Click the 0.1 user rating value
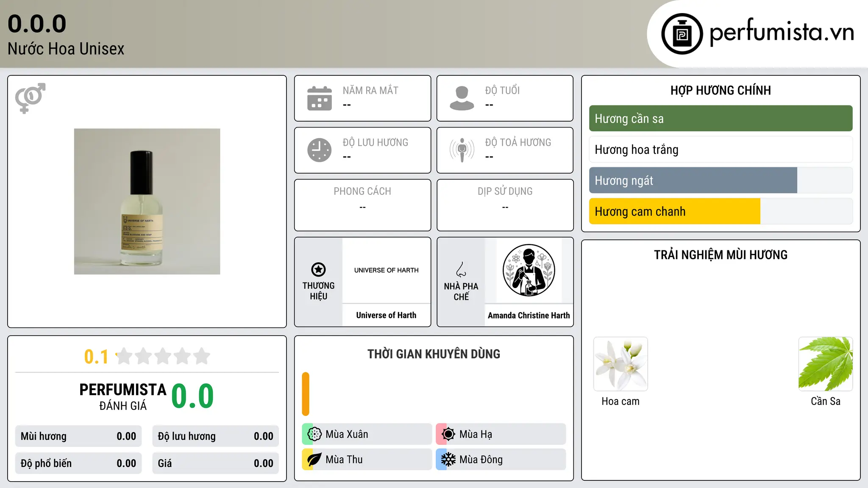The width and height of the screenshot is (868, 488). [96, 357]
